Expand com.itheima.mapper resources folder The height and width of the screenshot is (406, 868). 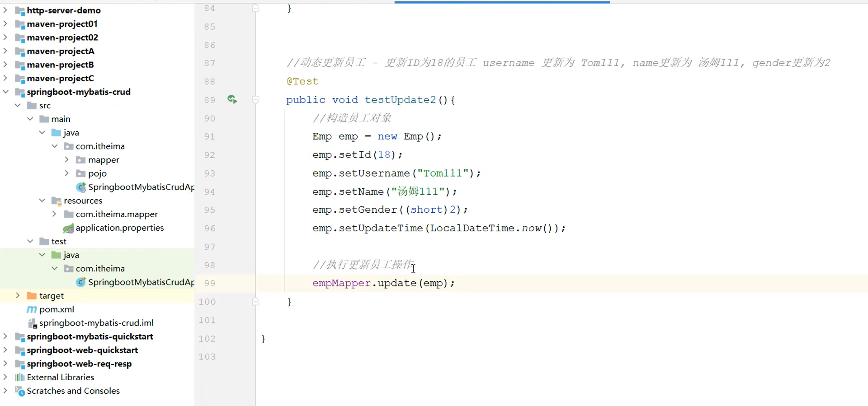[x=54, y=214]
